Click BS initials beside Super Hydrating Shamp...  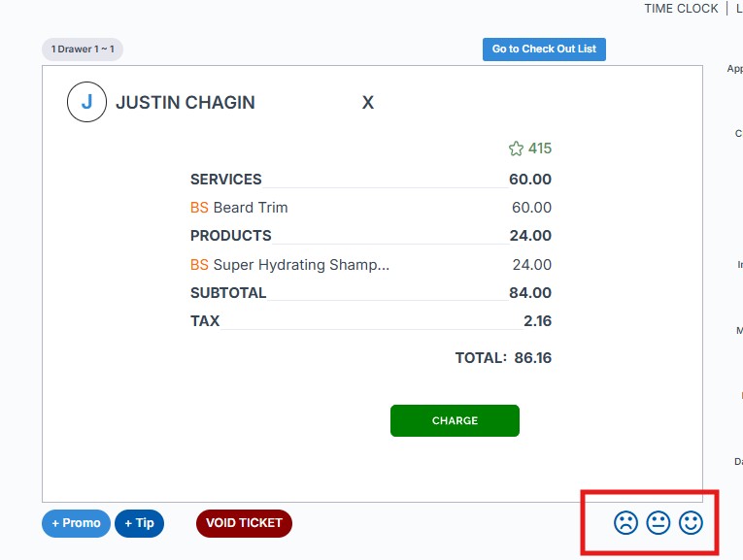pos(199,265)
